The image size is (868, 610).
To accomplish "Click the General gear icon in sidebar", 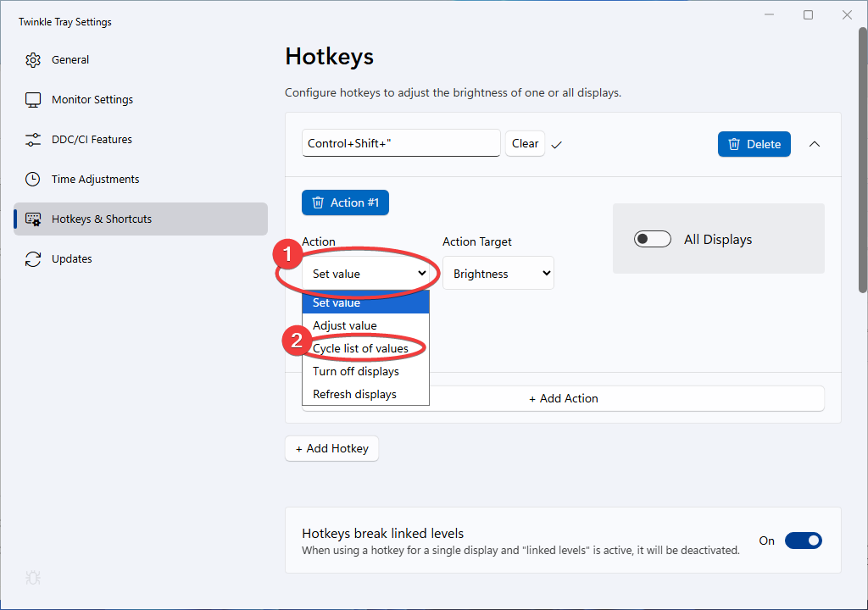I will 33,60.
